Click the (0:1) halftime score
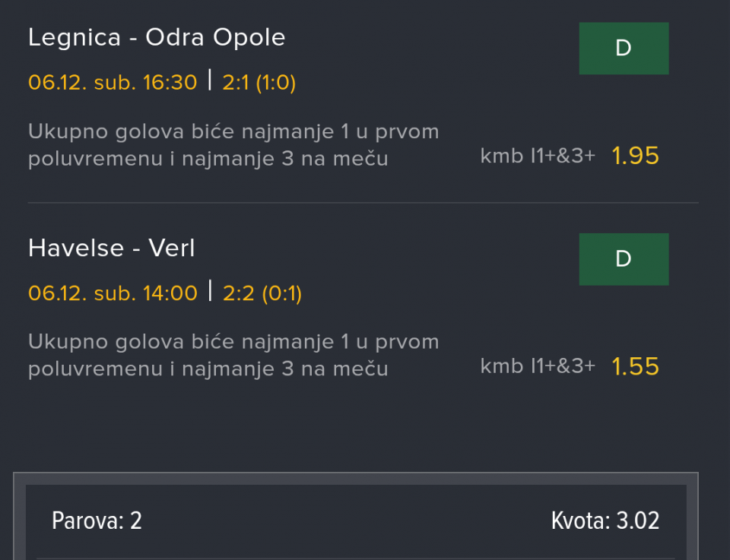The height and width of the screenshot is (560, 730). [282, 293]
